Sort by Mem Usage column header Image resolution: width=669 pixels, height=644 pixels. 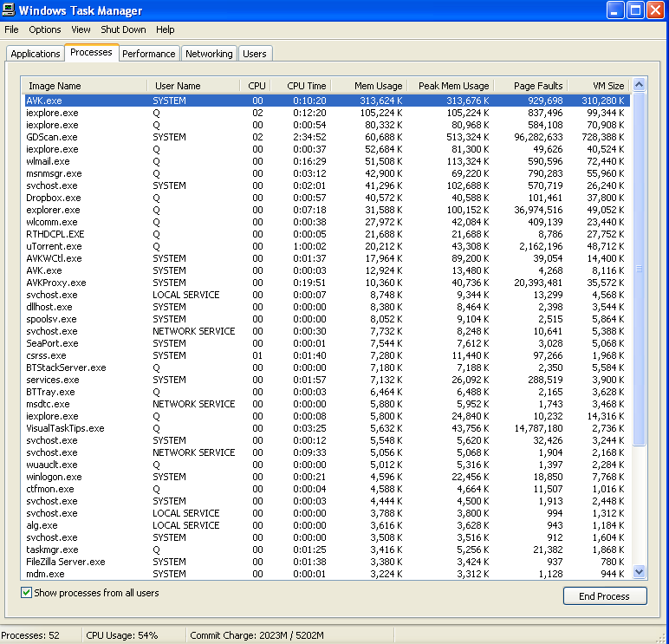(x=369, y=86)
